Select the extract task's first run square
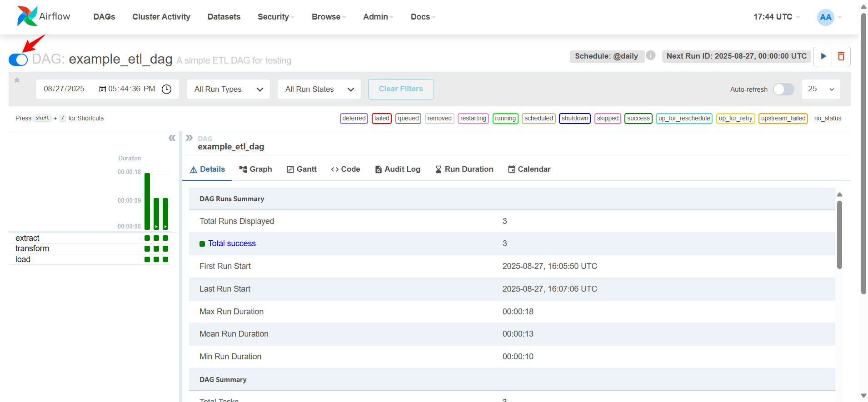Screen dimensions: 868x402 [147, 238]
